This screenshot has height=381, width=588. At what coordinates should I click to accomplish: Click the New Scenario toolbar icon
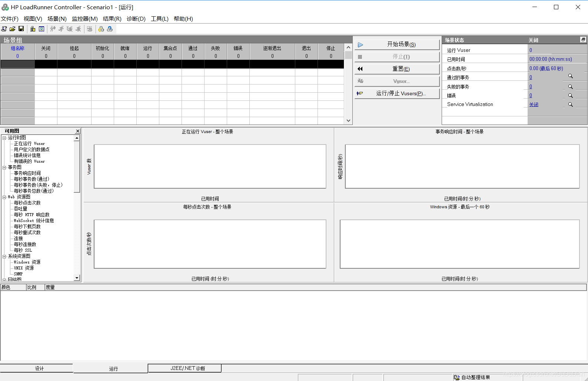click(x=4, y=29)
